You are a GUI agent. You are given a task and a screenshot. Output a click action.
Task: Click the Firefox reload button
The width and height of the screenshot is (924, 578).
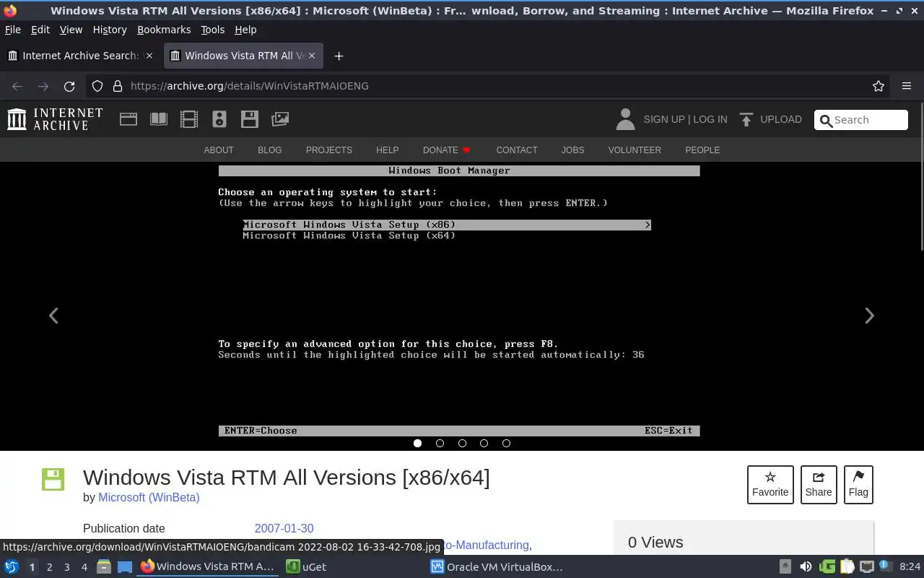point(69,86)
